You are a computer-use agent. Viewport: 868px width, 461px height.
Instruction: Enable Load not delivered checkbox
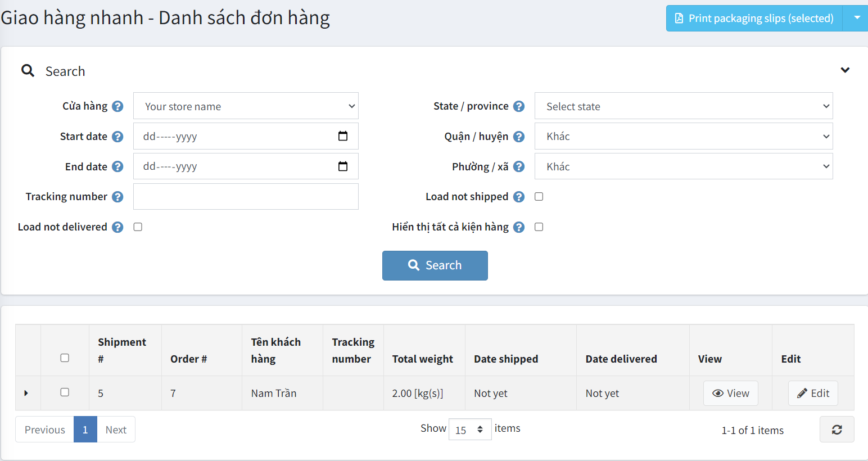point(138,227)
